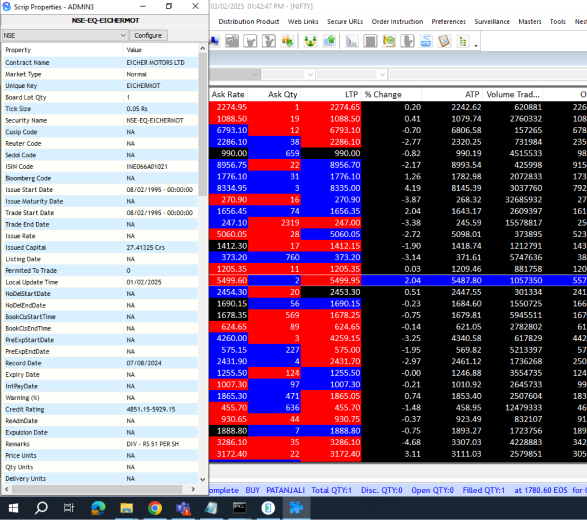Expand combo box above Ask Qty column

[310, 74]
